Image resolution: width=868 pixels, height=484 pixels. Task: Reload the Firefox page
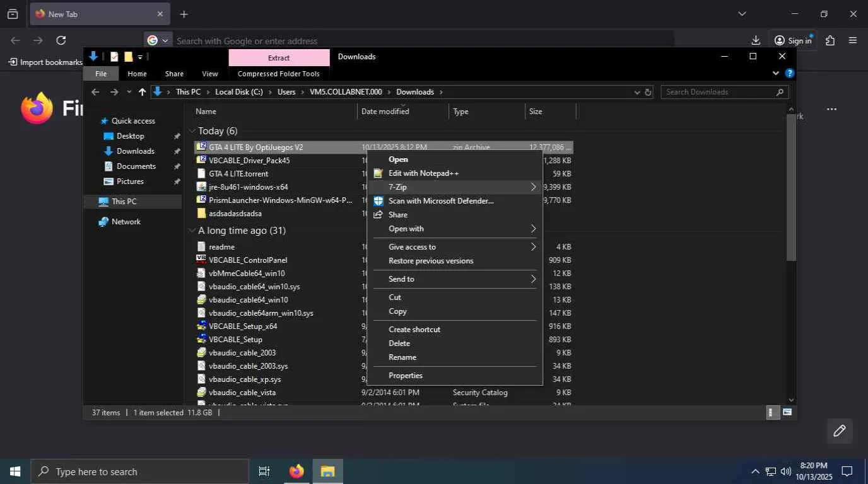[x=61, y=40]
